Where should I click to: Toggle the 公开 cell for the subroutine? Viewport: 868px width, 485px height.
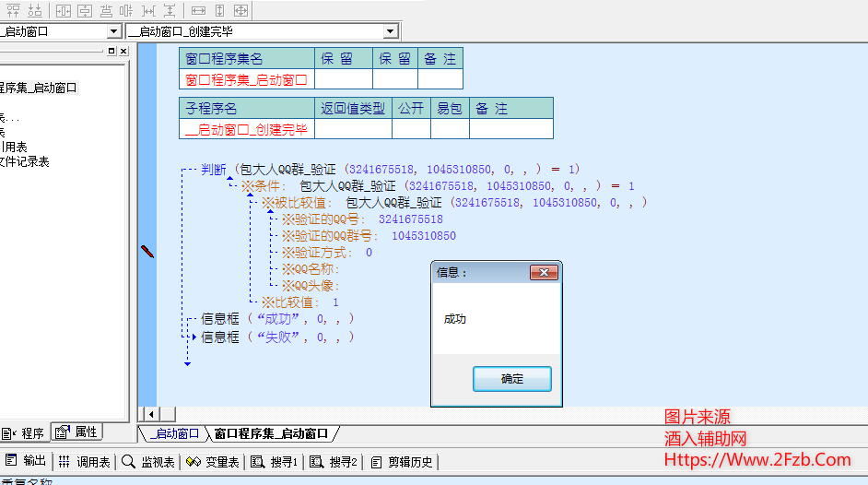point(411,129)
